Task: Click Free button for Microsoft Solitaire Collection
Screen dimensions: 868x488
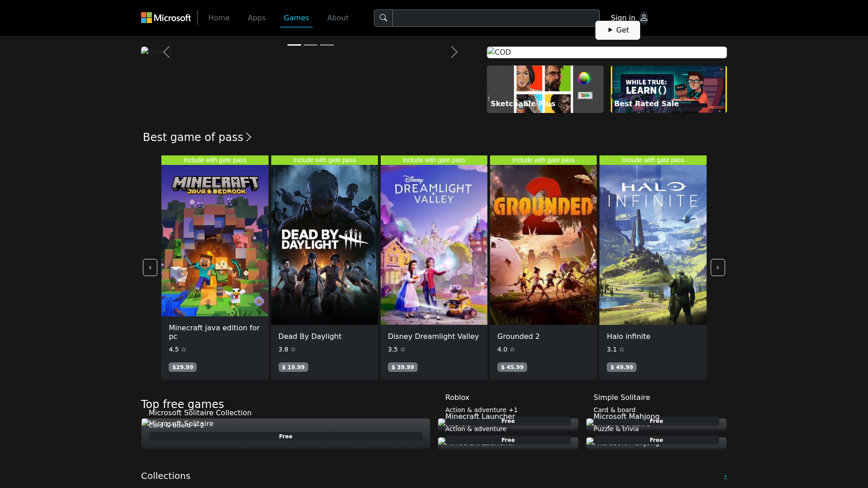Action: [x=286, y=436]
